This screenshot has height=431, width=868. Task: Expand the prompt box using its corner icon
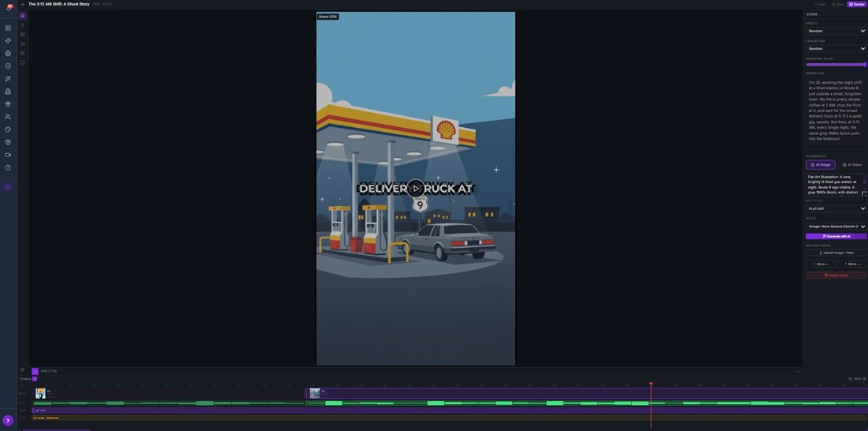pyautogui.click(x=864, y=194)
